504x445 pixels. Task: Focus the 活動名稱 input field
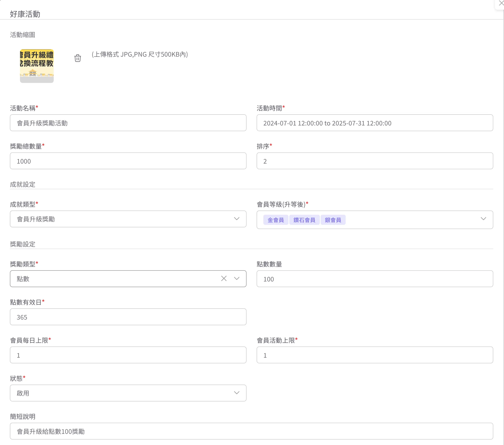pos(128,123)
